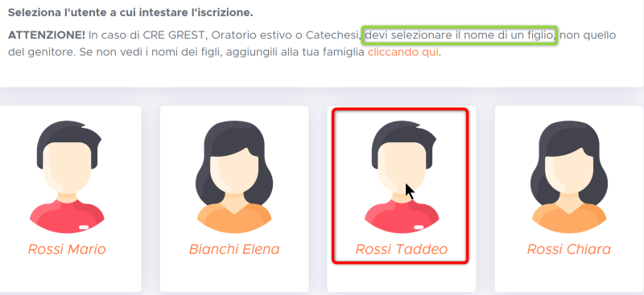Click Bianchi Elena's orange top
The height and width of the screenshot is (295, 644).
(x=234, y=219)
